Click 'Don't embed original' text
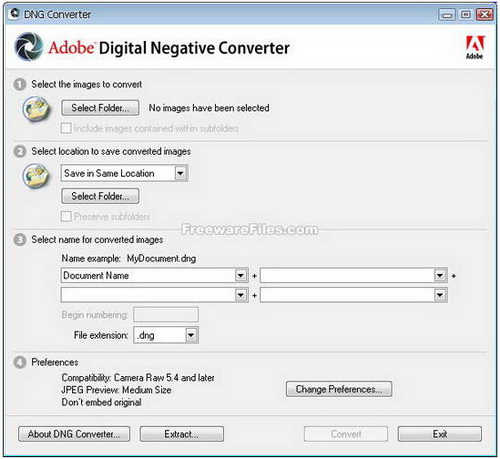Viewport: 500px width, 459px height. [x=102, y=402]
